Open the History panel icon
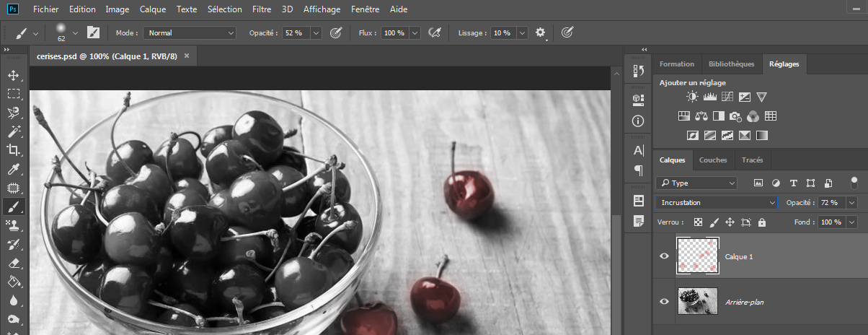 coord(638,71)
